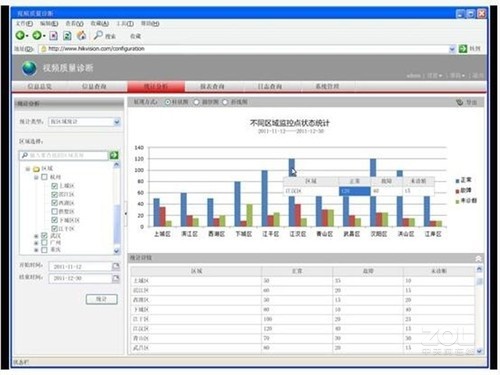The height and width of the screenshot is (375, 500).
Task: Switch to the 系统管理 tab
Action: click(x=327, y=86)
